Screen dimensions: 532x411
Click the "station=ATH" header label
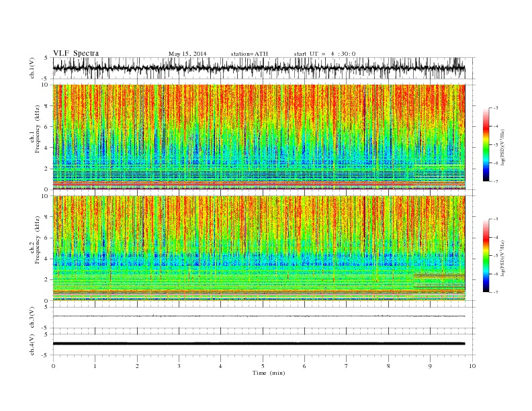[249, 54]
